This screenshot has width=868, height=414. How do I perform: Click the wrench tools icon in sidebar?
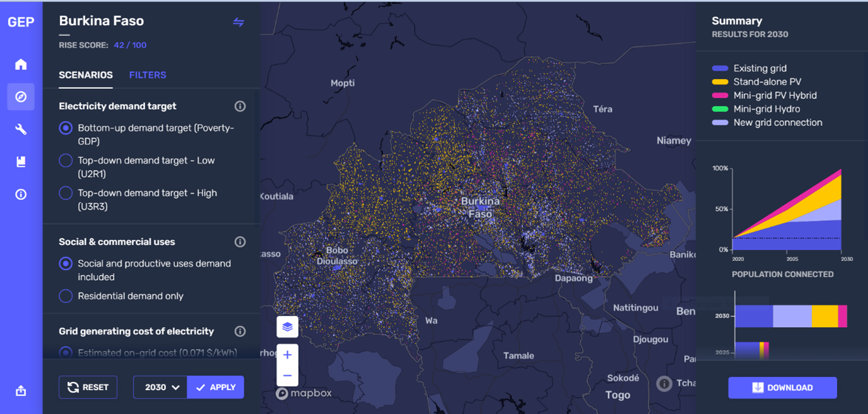(x=21, y=129)
